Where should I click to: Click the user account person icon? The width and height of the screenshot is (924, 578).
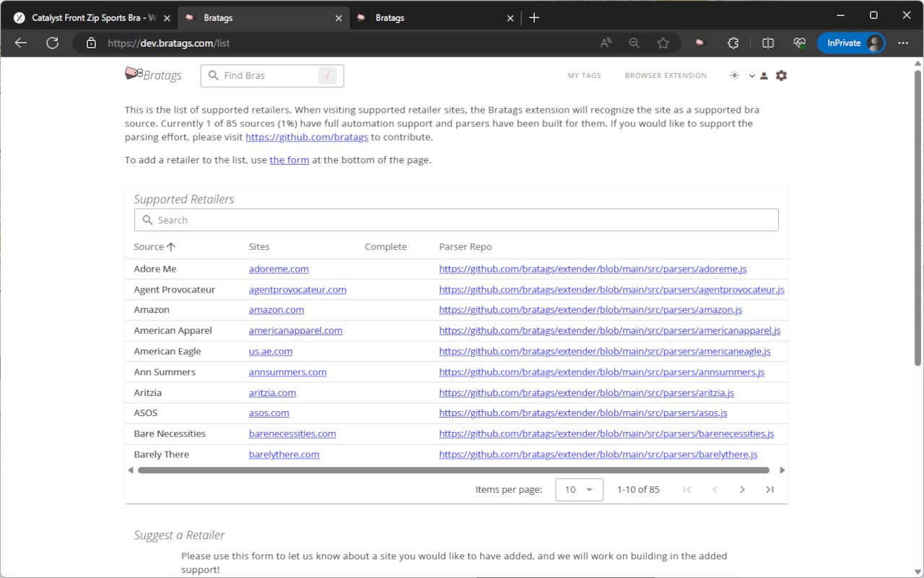[764, 75]
